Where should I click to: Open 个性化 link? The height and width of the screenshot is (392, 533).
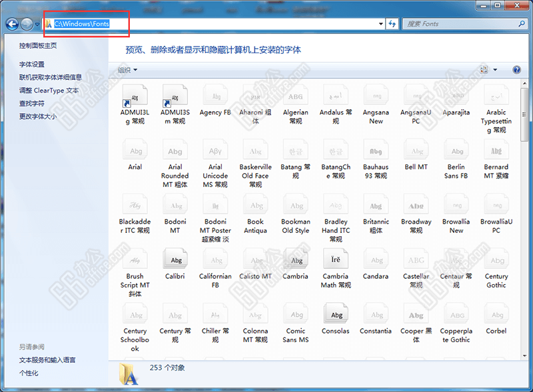pos(29,373)
